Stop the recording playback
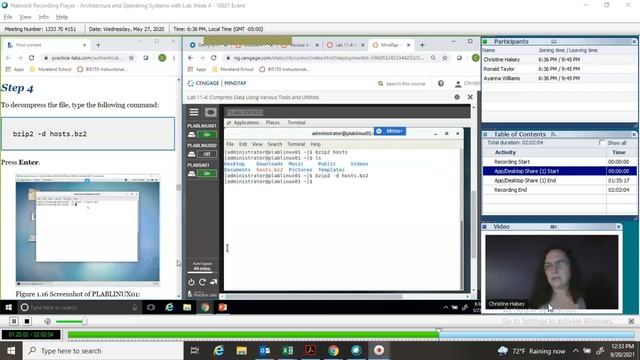The width and height of the screenshot is (640, 360). (x=27, y=321)
